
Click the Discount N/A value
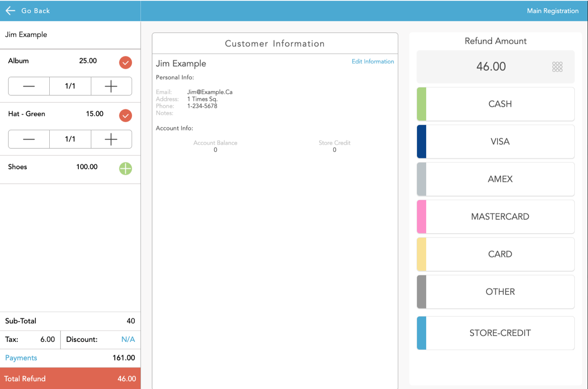tap(128, 339)
